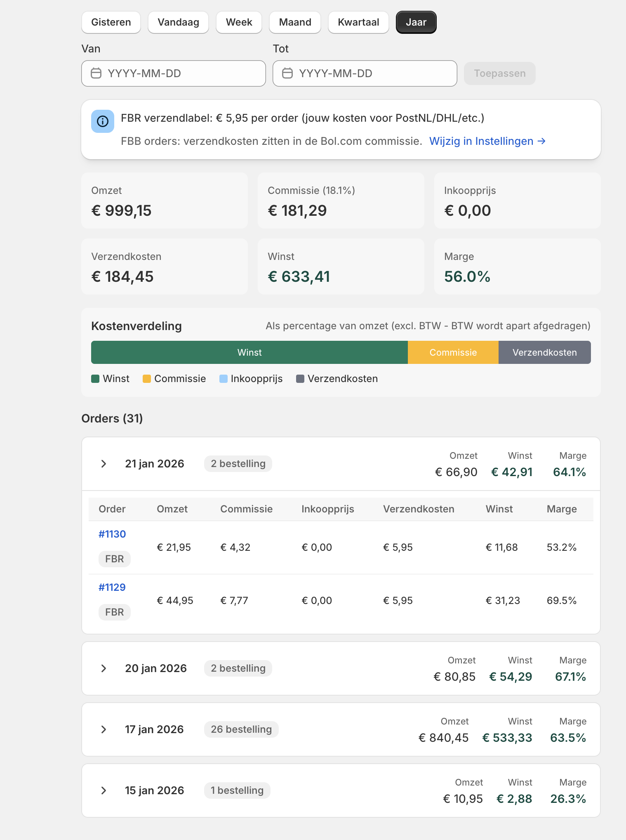Select the Jaar period filter
Viewport: 626px width, 840px height.
click(x=416, y=22)
